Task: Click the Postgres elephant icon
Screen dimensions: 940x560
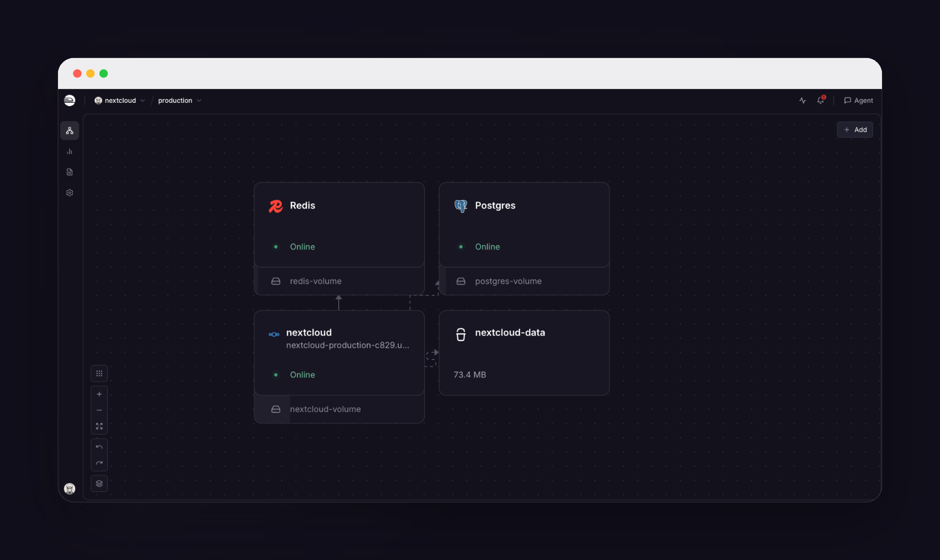Action: (461, 206)
